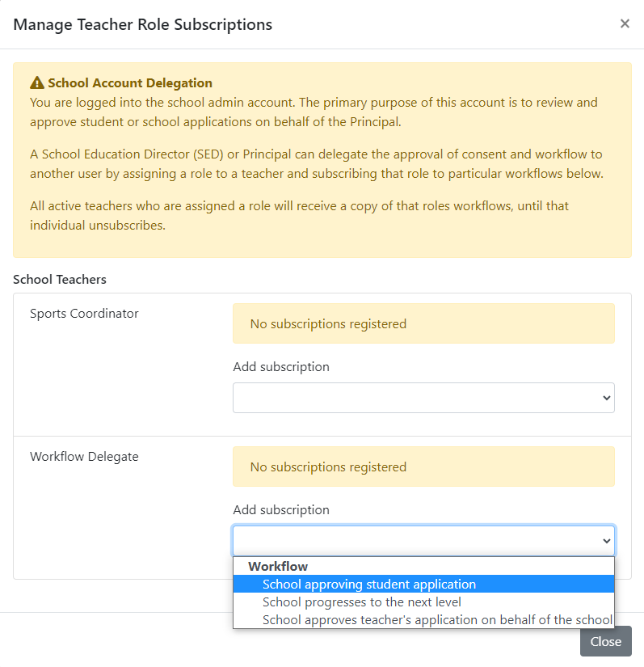This screenshot has width=644, height=667.
Task: Collapse the Workflow Delegate Add subscription dropdown
Action: [x=423, y=541]
